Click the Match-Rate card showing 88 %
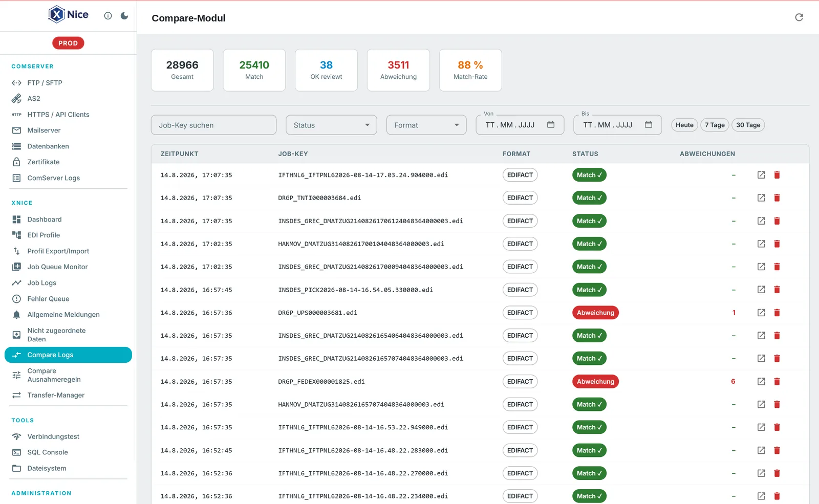Screen dimensions: 819x504 [x=470, y=70]
